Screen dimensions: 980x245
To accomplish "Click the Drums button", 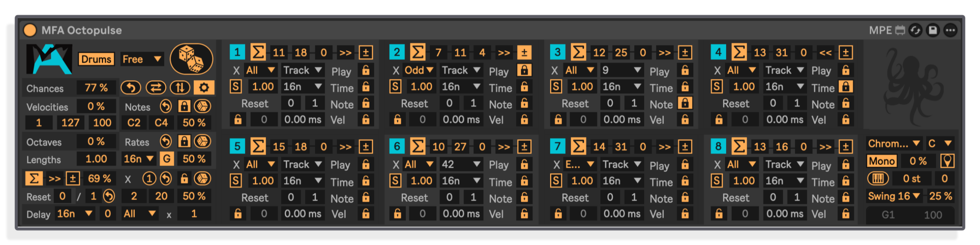I will (x=96, y=59).
